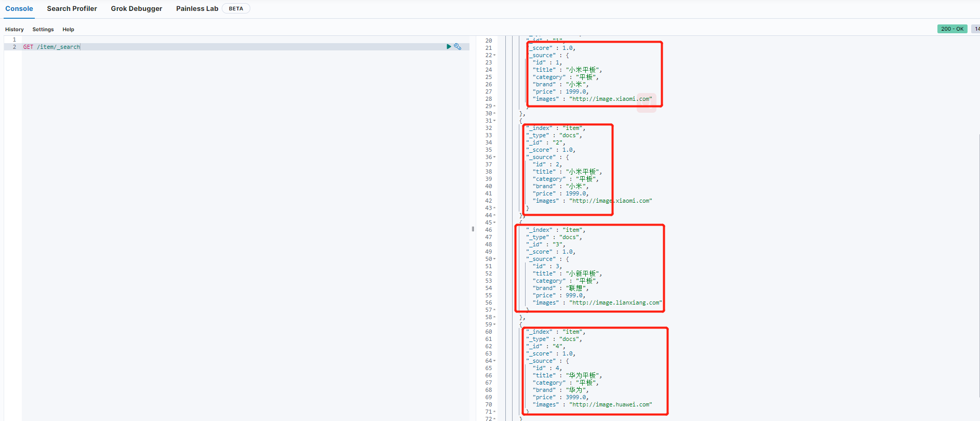Collapse the _source block at line 50
The height and width of the screenshot is (421, 980).
(x=494, y=259)
